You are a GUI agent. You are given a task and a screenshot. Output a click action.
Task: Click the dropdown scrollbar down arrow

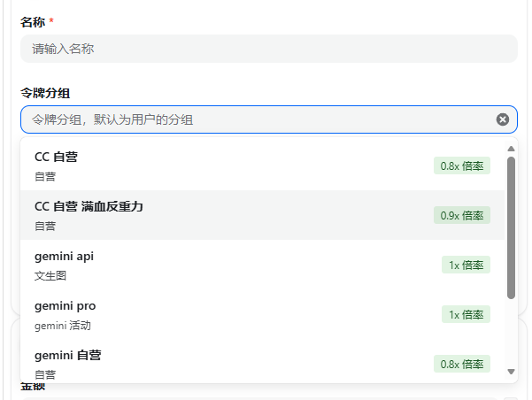coord(511,372)
